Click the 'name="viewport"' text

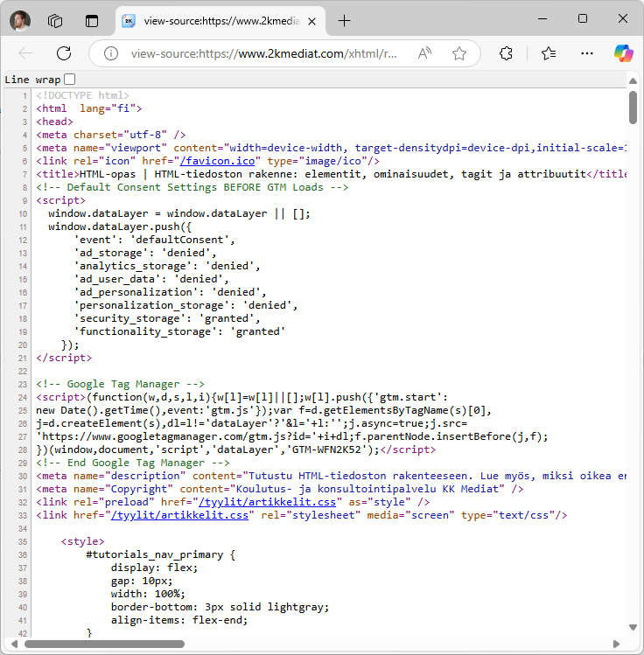[121, 148]
